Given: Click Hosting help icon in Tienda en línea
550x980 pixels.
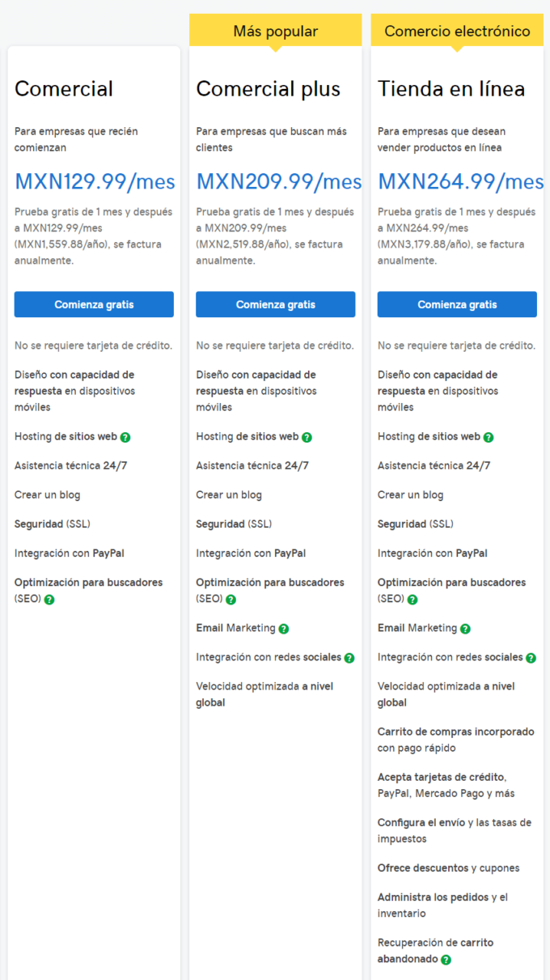Looking at the screenshot, I should 489,437.
